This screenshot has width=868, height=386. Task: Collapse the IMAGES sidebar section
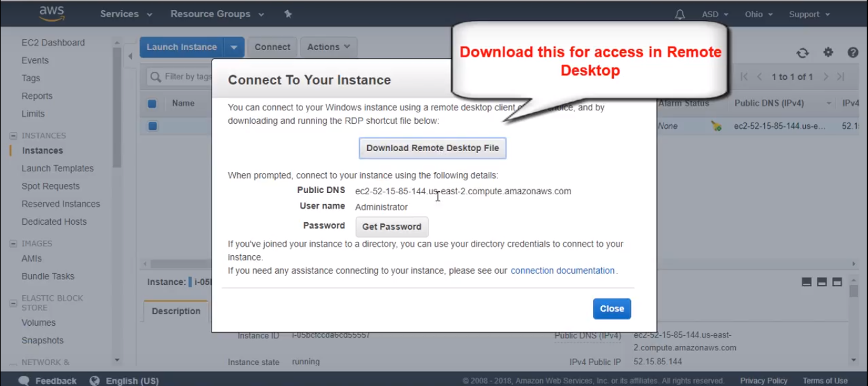click(x=13, y=244)
